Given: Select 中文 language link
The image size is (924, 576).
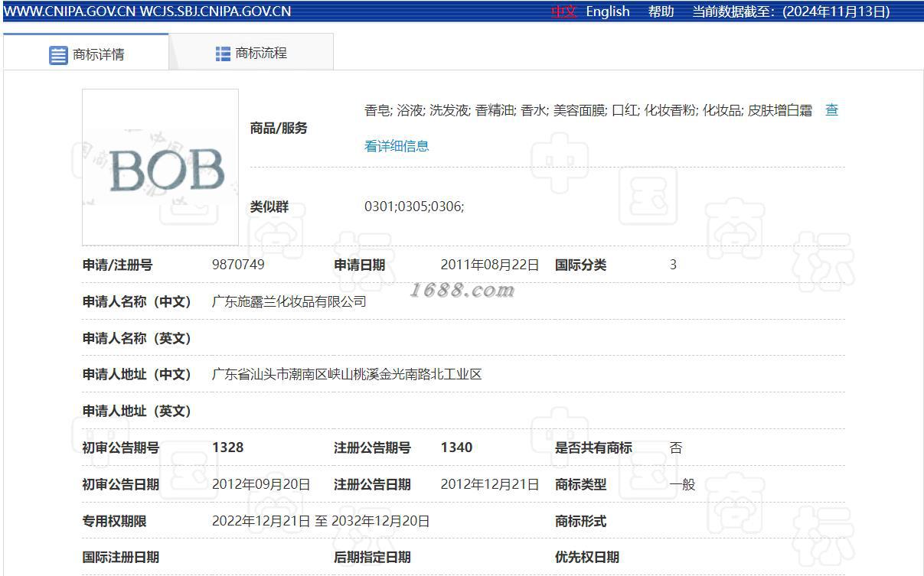Looking at the screenshot, I should 564,11.
